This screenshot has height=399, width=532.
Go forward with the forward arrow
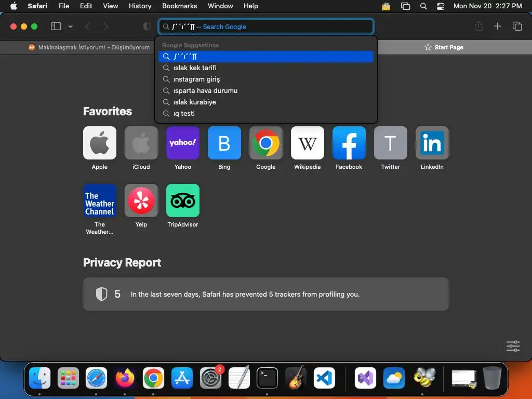pyautogui.click(x=105, y=26)
